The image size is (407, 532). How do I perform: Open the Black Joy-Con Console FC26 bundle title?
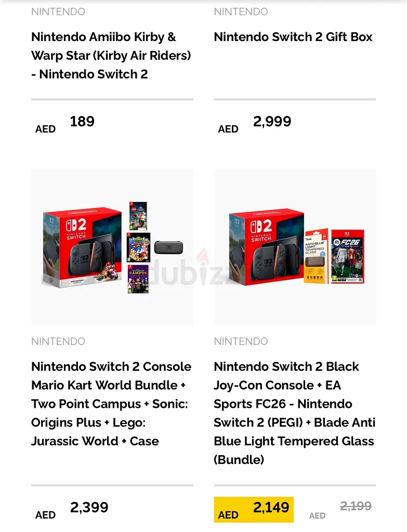pyautogui.click(x=294, y=413)
